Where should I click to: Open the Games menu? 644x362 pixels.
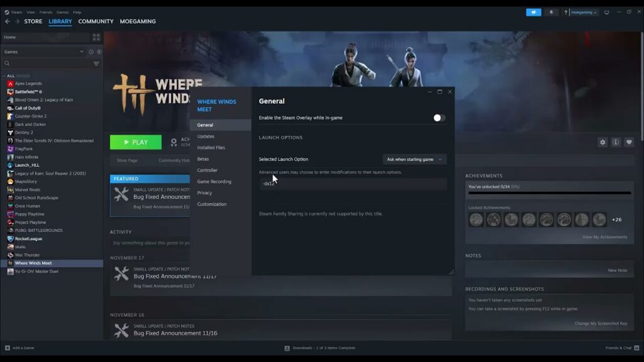click(62, 13)
